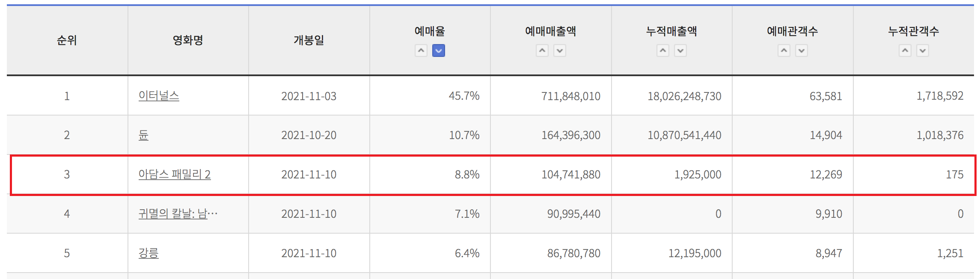
Task: Sort 누적관객수 descending with down arrow
Action: coord(923,50)
